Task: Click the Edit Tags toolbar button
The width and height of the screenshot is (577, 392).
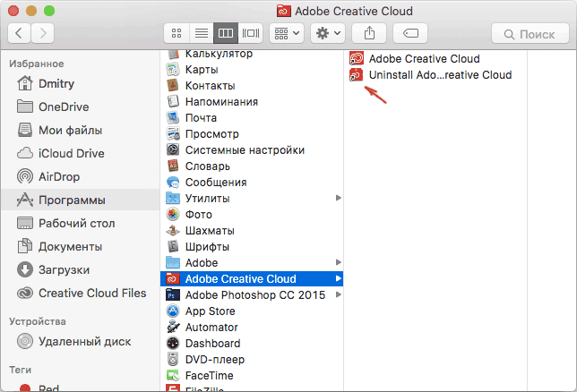Action: [x=410, y=33]
